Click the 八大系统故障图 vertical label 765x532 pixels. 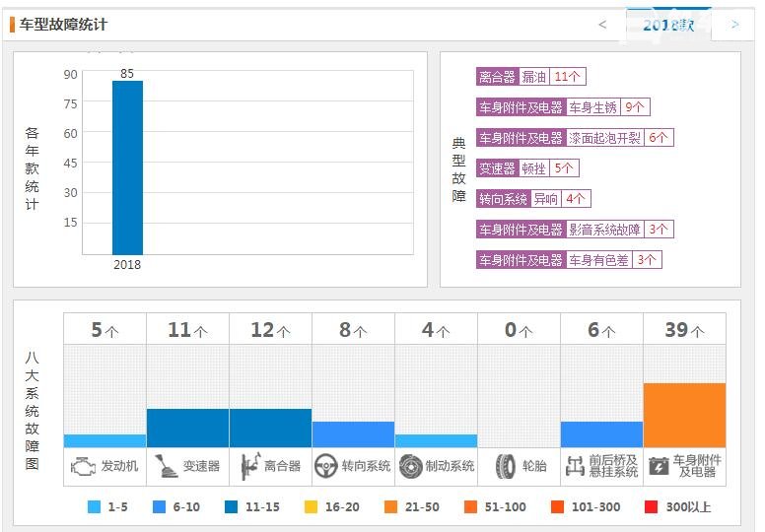[32, 410]
